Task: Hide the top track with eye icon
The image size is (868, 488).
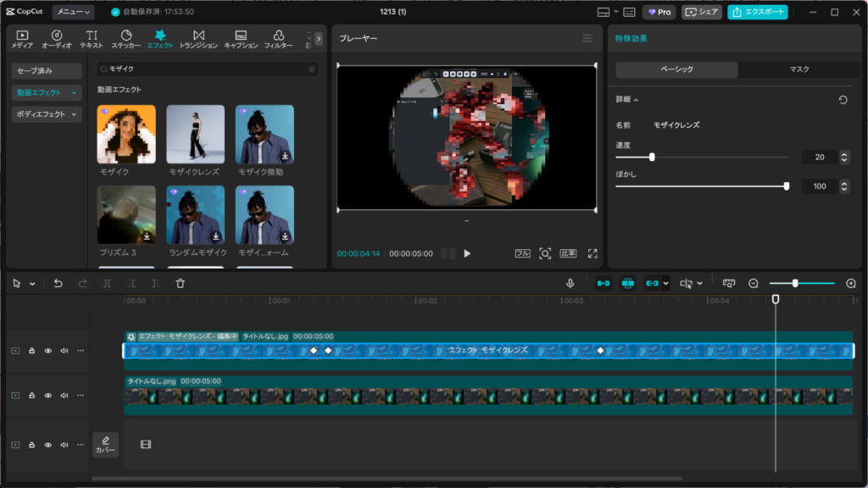Action: coord(48,351)
